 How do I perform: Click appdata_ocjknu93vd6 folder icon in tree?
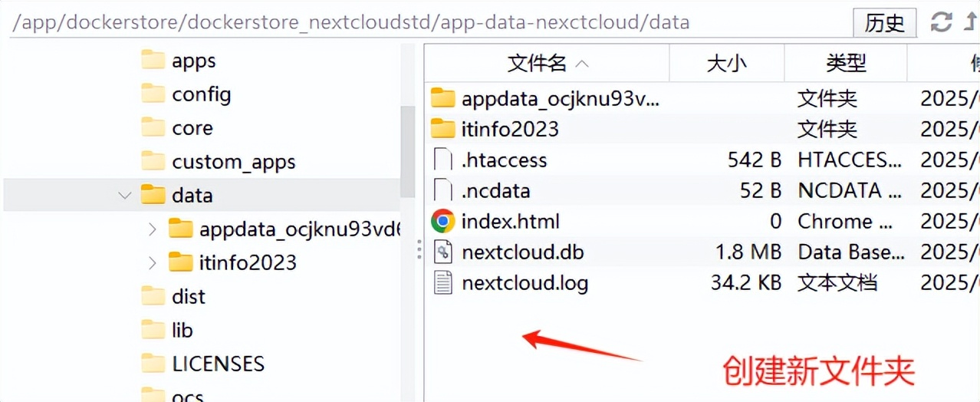pos(180,229)
